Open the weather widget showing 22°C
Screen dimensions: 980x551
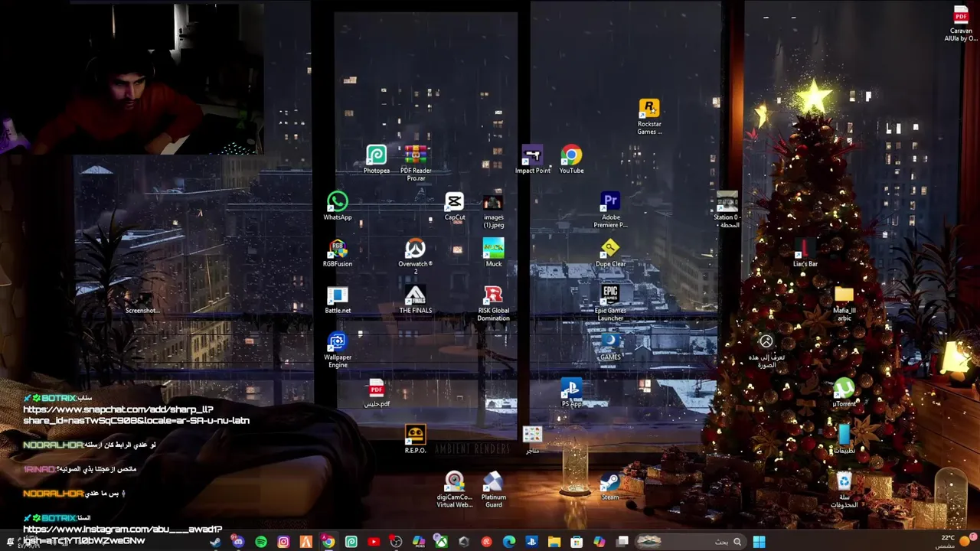click(x=953, y=541)
